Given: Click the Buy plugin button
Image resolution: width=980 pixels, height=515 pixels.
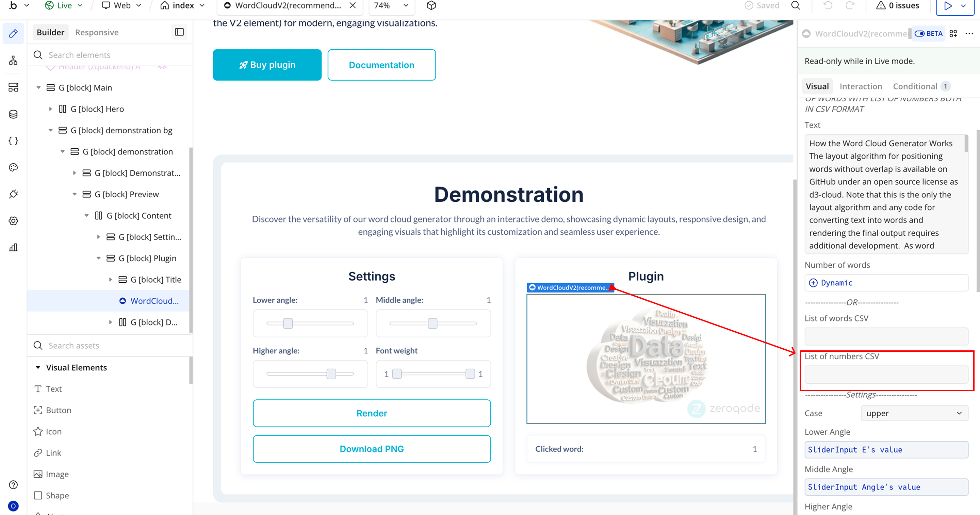Looking at the screenshot, I should [x=267, y=65].
